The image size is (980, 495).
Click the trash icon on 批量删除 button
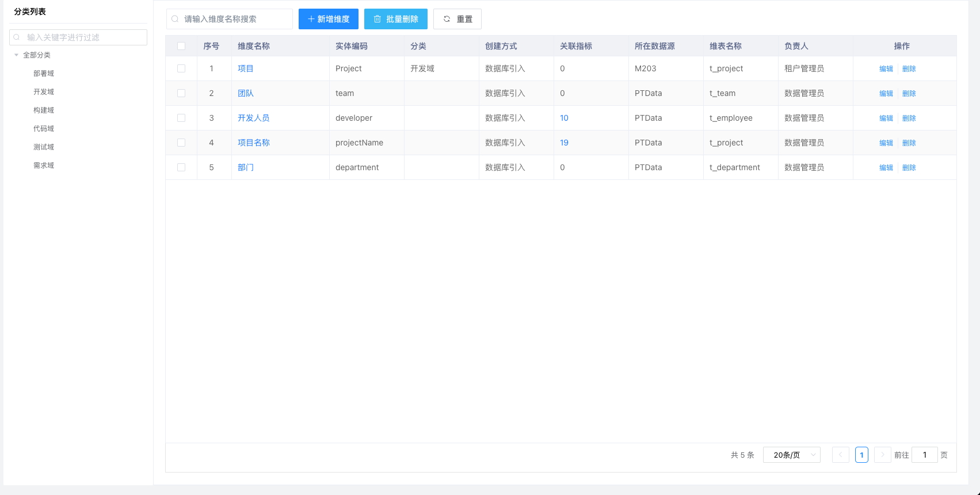click(377, 19)
